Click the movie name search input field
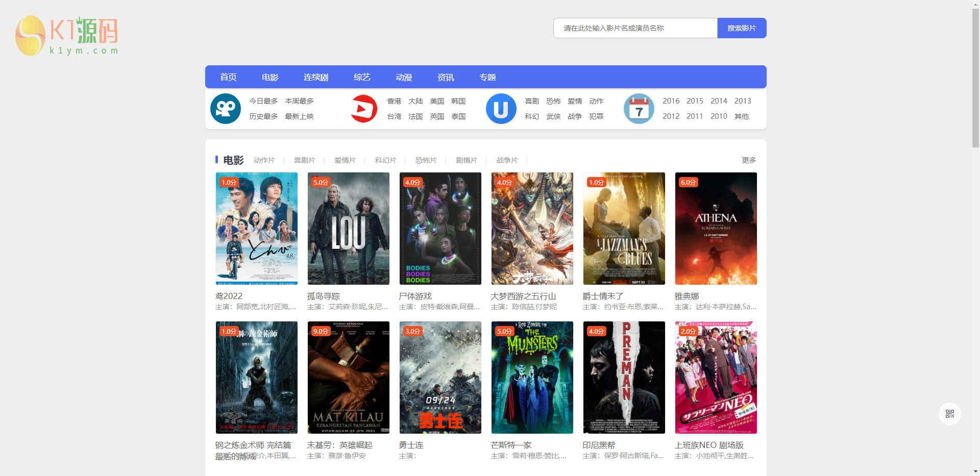Image resolution: width=980 pixels, height=476 pixels. (x=635, y=28)
